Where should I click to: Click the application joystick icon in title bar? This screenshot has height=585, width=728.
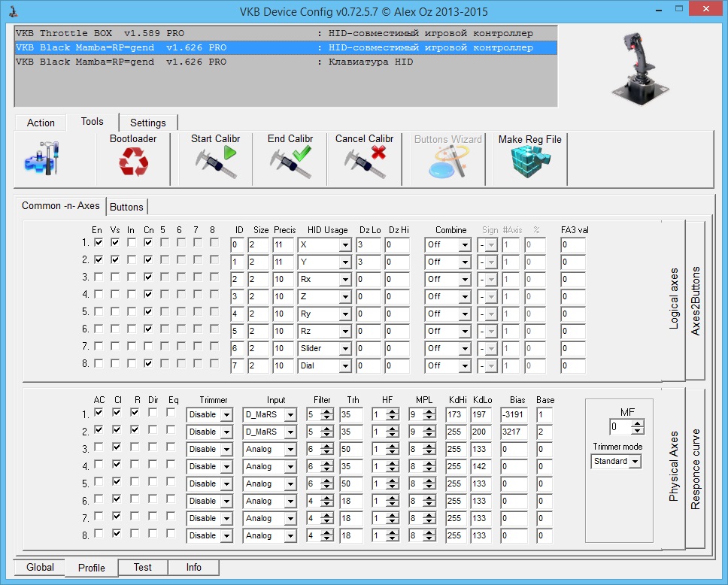[x=14, y=11]
